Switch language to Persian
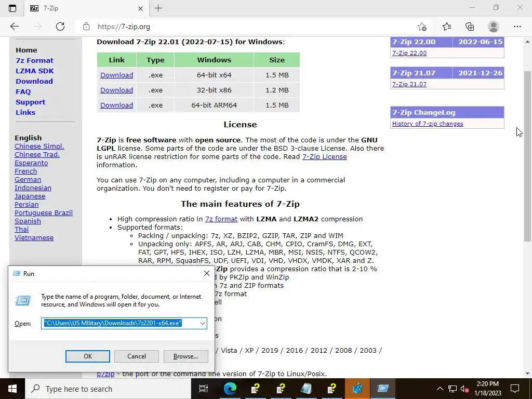Image resolution: width=532 pixels, height=399 pixels. pos(26,204)
